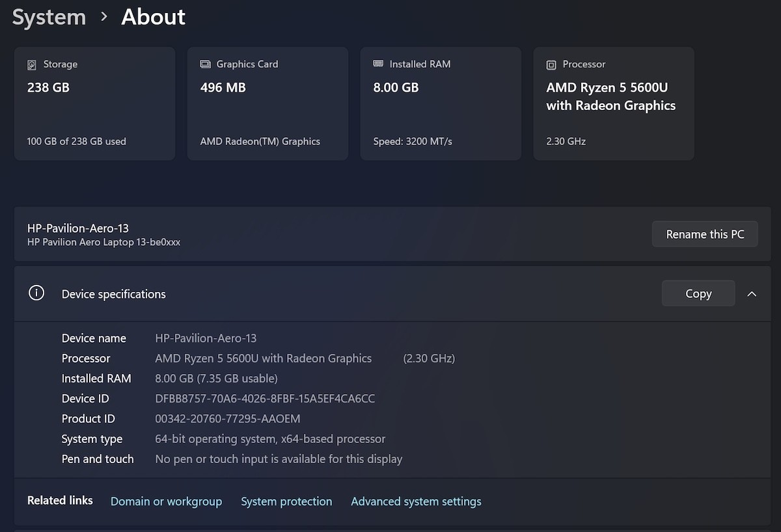Open the Storage 238 GB card
Viewport: 781px width, 532px height.
pyautogui.click(x=95, y=103)
